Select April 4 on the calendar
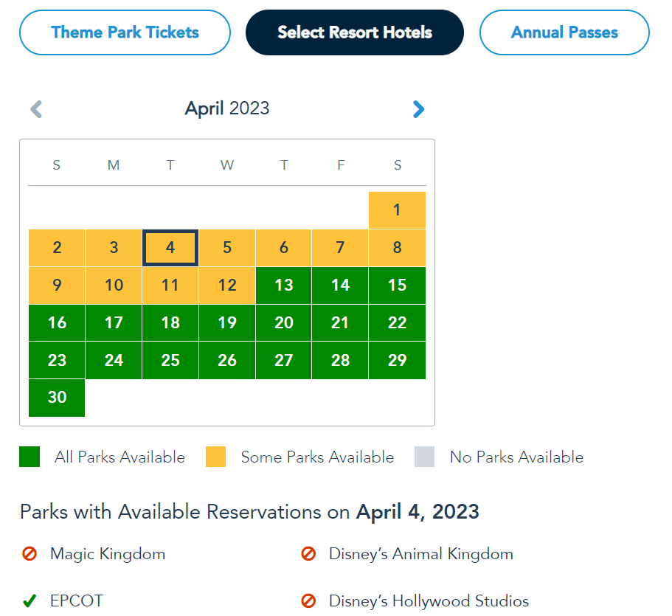Viewport: 672px width, 616px height. [170, 248]
